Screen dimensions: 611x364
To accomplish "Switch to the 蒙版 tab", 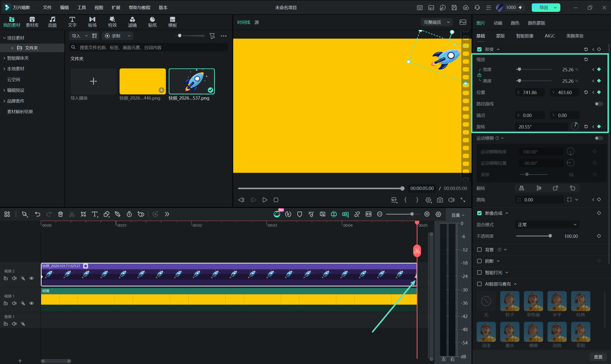I will point(500,36).
